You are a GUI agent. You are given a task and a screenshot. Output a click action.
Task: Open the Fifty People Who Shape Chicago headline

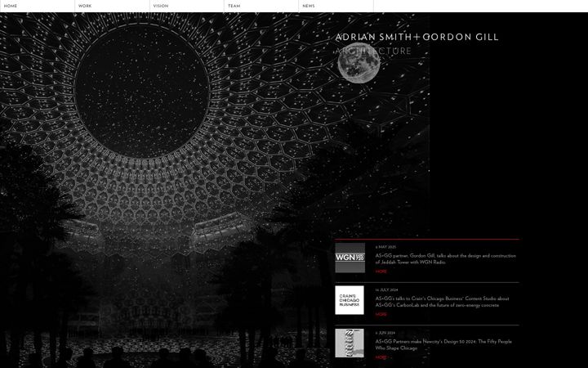[x=443, y=345]
